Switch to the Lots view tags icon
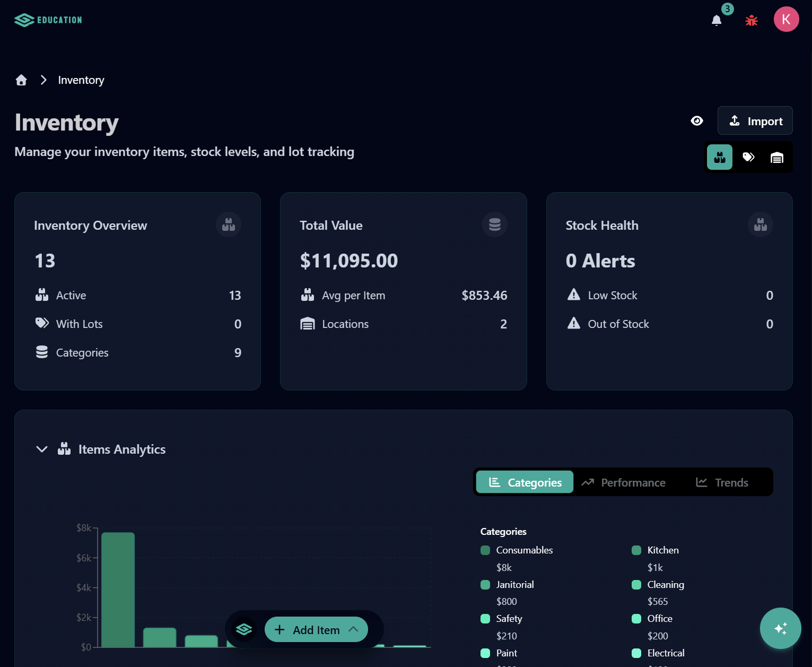This screenshot has width=812, height=667. coord(748,157)
